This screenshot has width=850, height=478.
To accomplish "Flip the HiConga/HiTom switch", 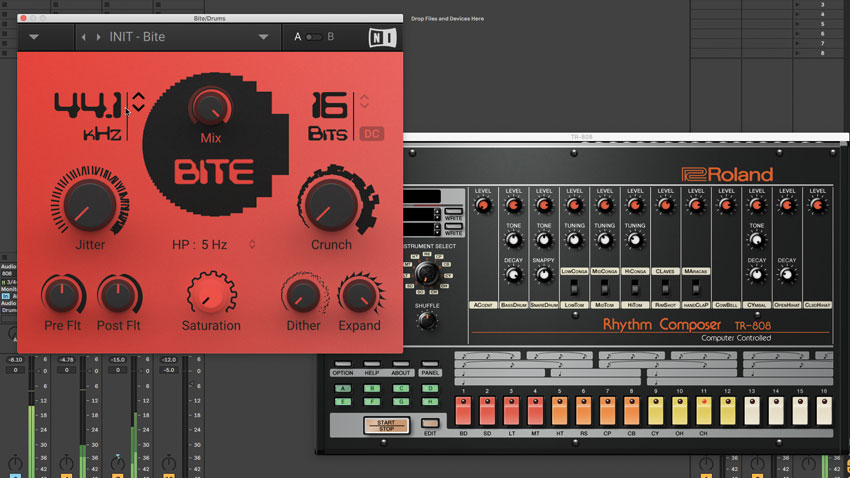I will 635,287.
